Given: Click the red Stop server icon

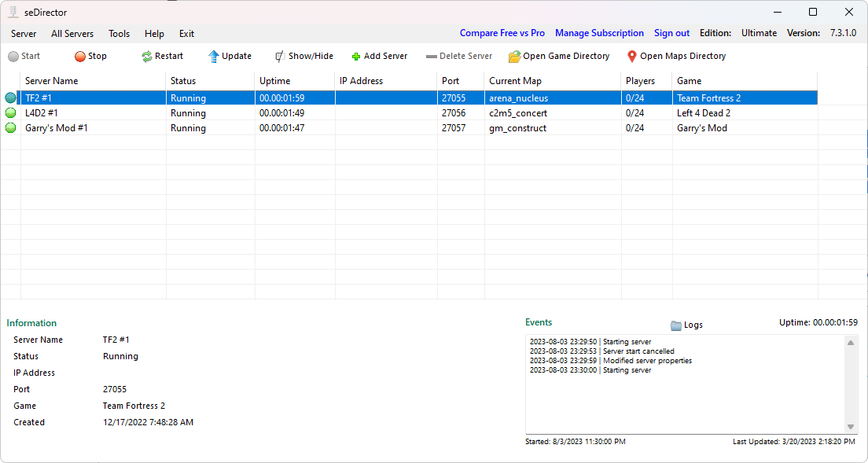Looking at the screenshot, I should tap(80, 57).
